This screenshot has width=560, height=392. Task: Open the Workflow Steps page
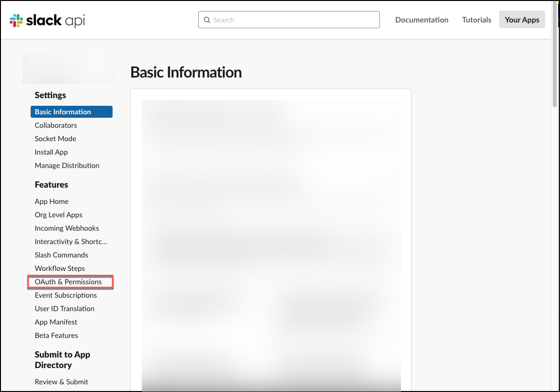coord(59,268)
